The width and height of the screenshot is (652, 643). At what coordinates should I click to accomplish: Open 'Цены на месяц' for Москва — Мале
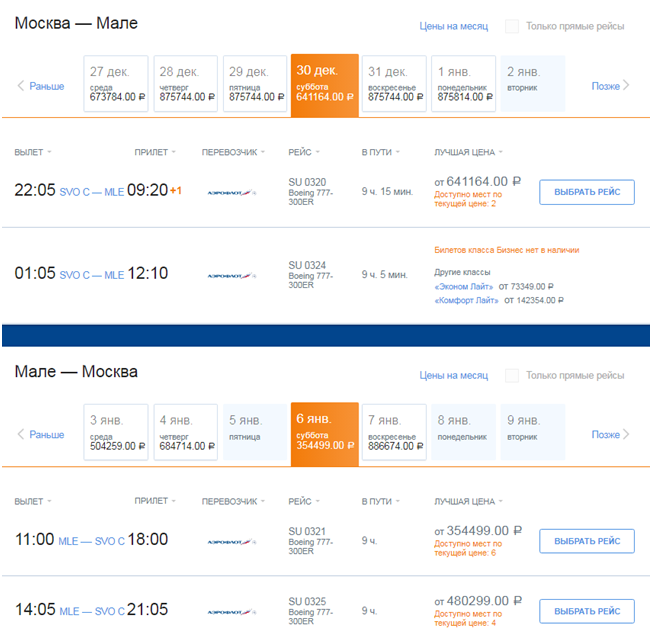(453, 26)
